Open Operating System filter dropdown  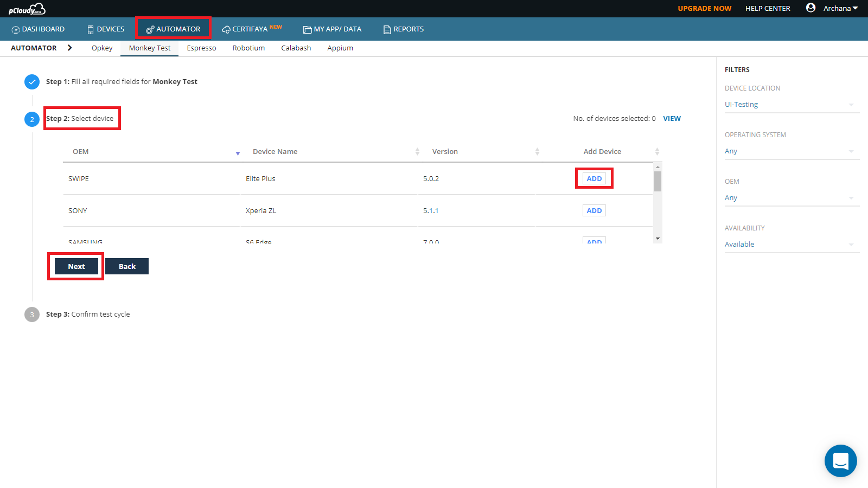pyautogui.click(x=792, y=151)
